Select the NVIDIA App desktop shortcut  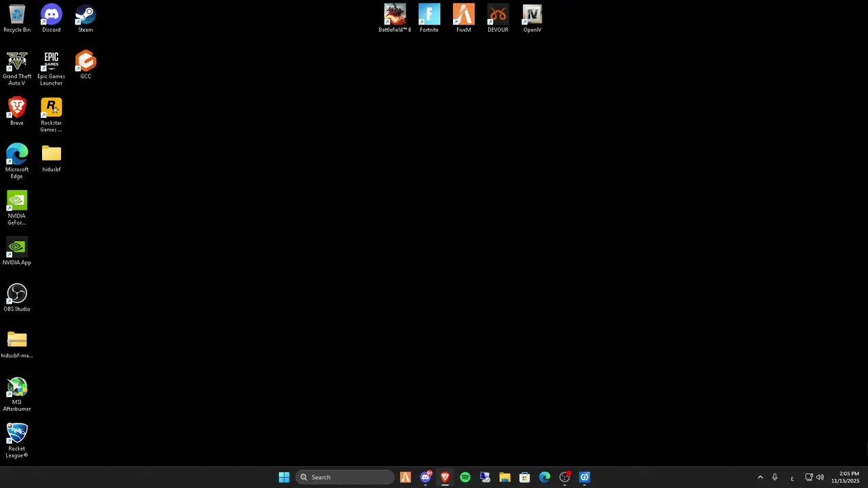[17, 251]
